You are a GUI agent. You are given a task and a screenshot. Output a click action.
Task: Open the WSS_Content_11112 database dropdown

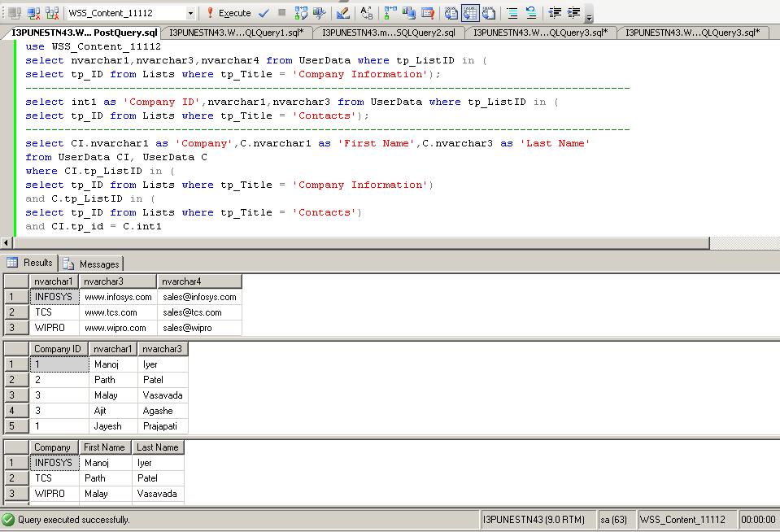tap(190, 14)
